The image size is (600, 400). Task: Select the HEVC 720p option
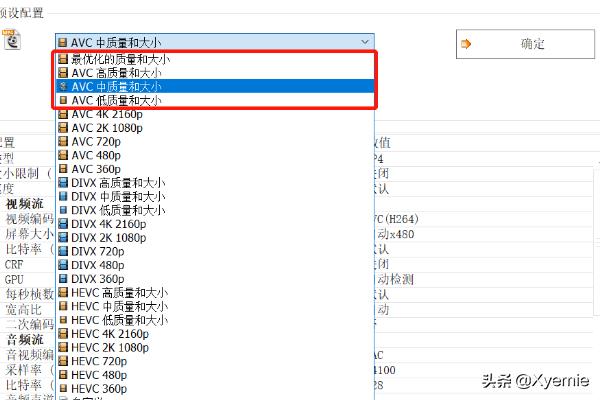(99, 361)
